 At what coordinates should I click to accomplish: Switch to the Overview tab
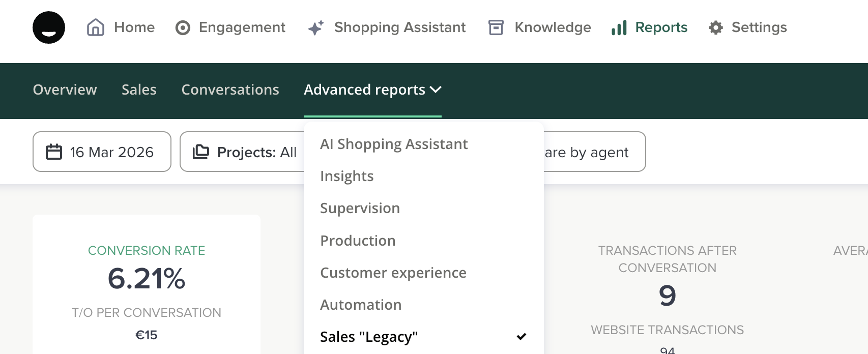tap(65, 90)
